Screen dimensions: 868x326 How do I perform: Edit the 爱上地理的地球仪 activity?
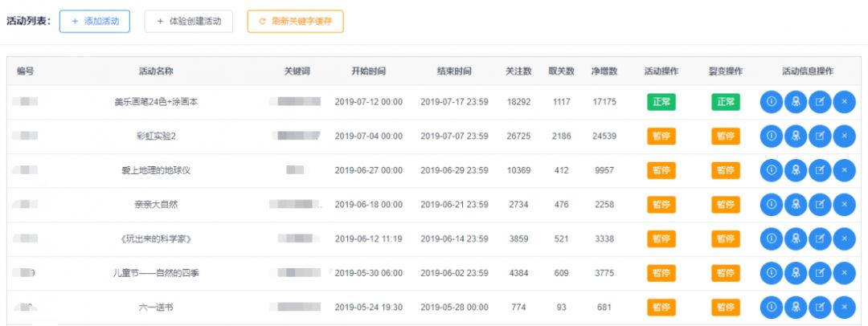820,170
